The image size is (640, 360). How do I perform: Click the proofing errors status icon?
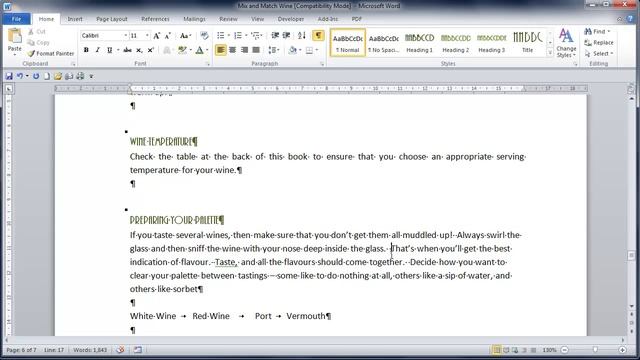120,350
